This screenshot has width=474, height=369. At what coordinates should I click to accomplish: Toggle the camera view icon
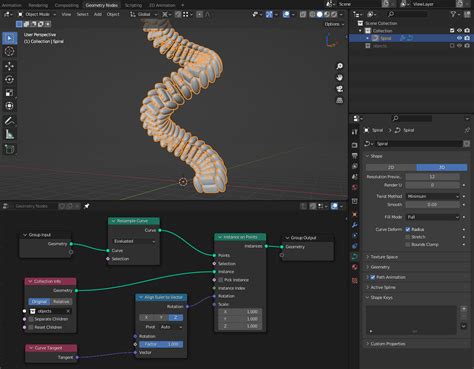click(x=339, y=89)
